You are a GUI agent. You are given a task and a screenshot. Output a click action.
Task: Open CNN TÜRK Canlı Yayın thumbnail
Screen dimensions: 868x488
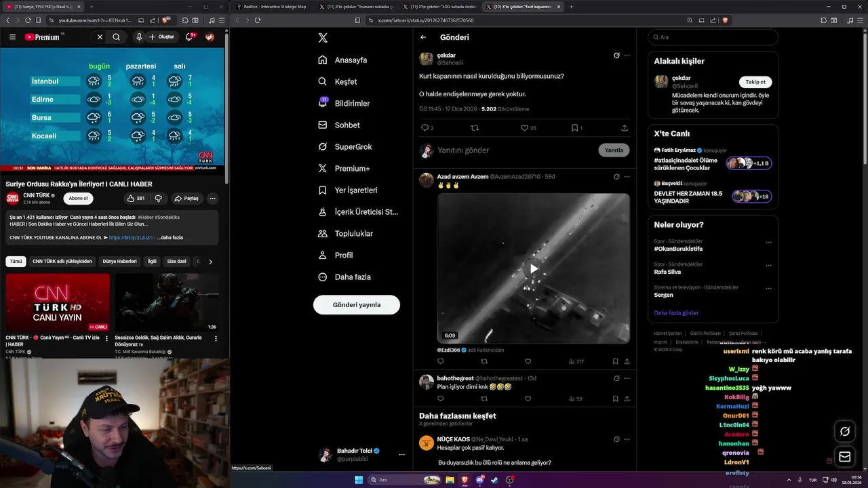[x=58, y=302]
